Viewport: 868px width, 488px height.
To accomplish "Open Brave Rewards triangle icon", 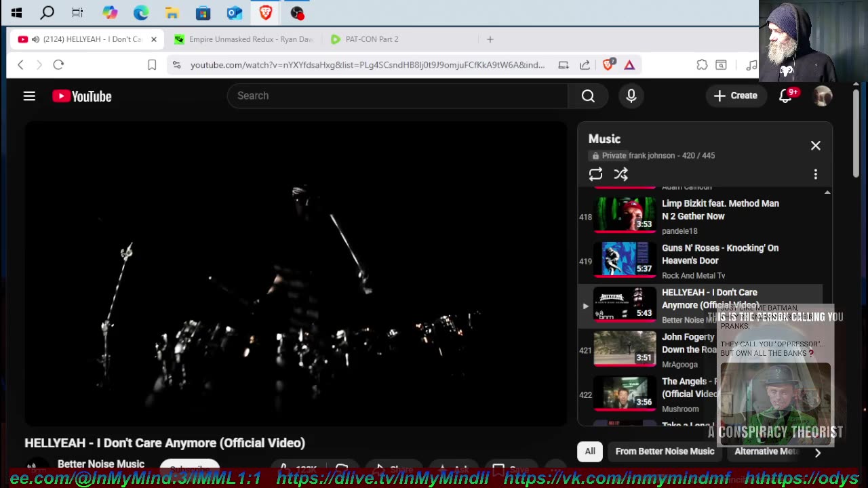I will (629, 65).
